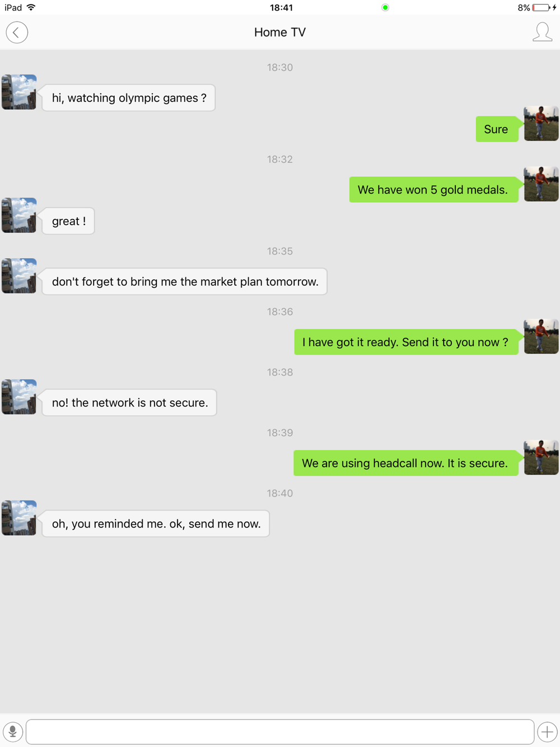This screenshot has height=747, width=560.
Task: Tap the battery indicator icon
Action: coord(541,7)
